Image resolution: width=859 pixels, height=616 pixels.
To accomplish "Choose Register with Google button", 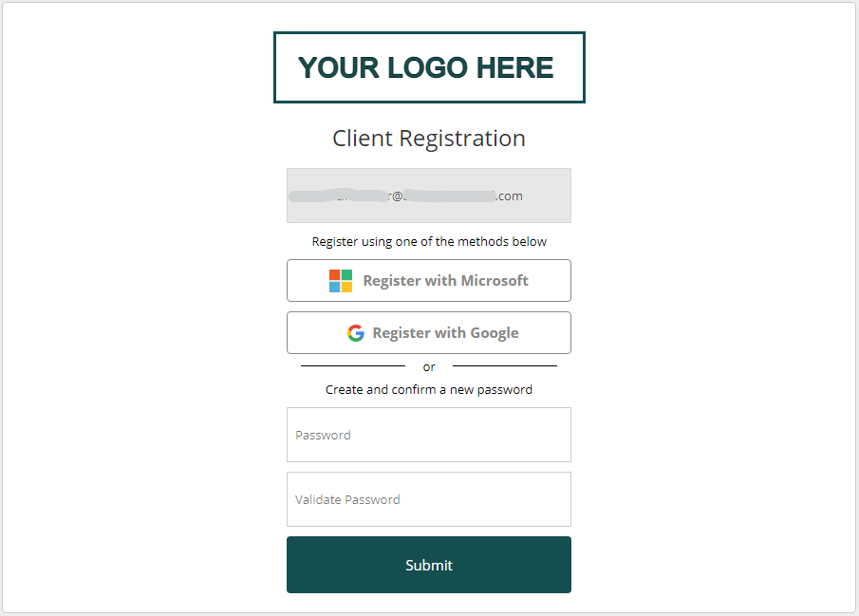I will click(429, 332).
